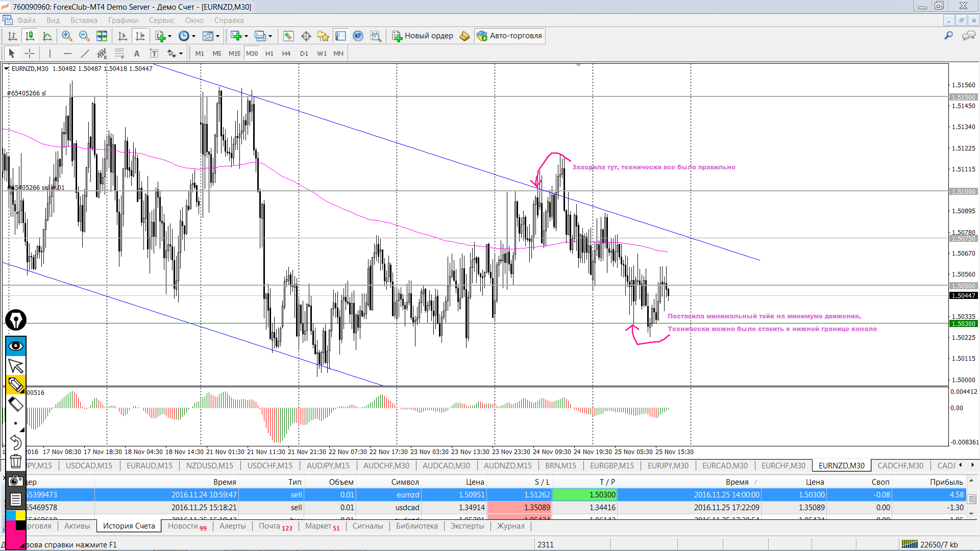Switch chart to line chart mode

pos(47,36)
